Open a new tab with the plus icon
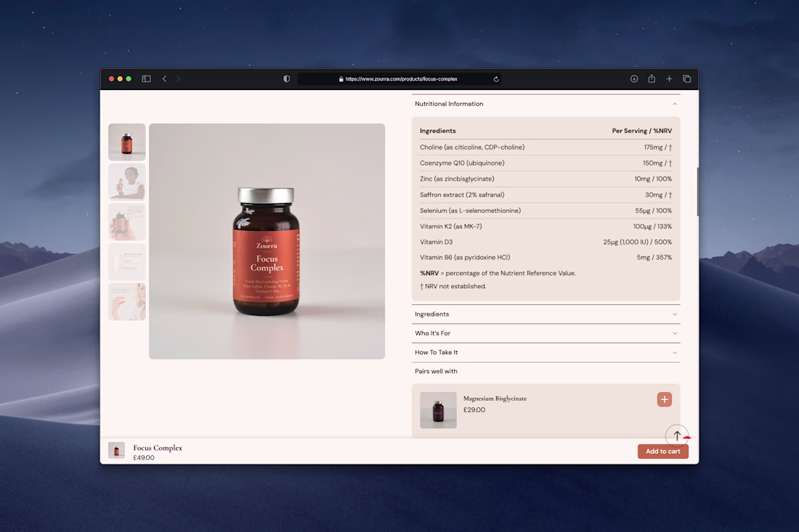 (669, 79)
